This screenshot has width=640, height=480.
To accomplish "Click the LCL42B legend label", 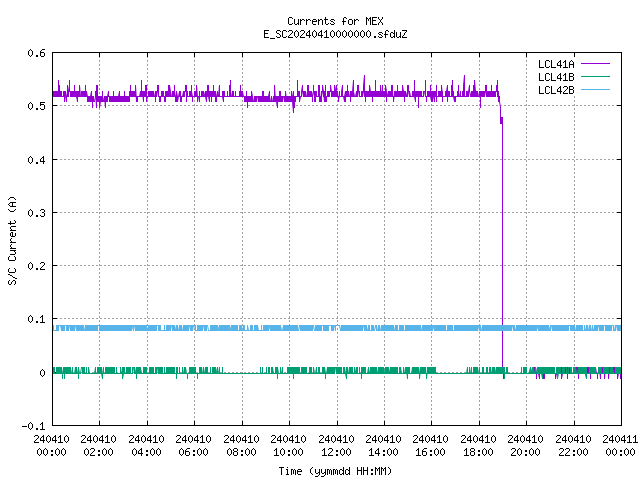I will pyautogui.click(x=556, y=90).
